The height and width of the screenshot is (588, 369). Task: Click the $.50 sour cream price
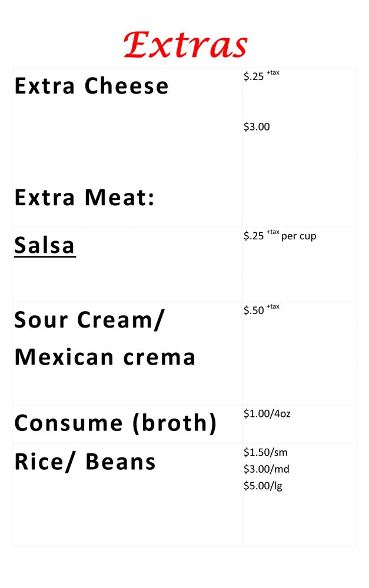click(254, 310)
